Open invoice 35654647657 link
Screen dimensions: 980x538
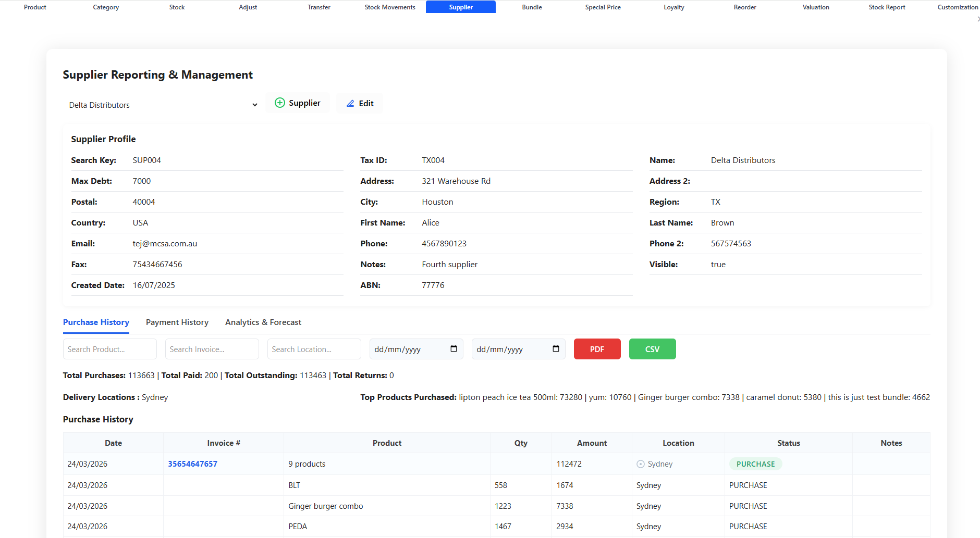pyautogui.click(x=192, y=464)
